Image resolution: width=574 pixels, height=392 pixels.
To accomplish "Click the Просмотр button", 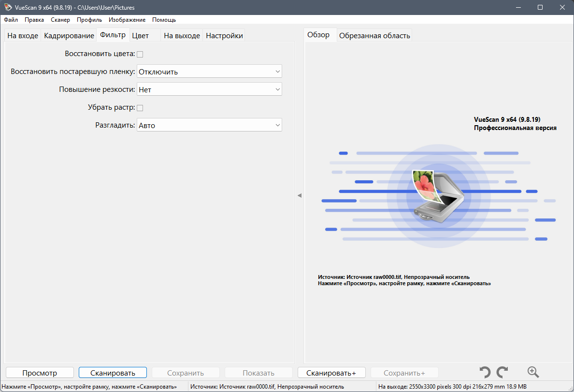I will 40,373.
